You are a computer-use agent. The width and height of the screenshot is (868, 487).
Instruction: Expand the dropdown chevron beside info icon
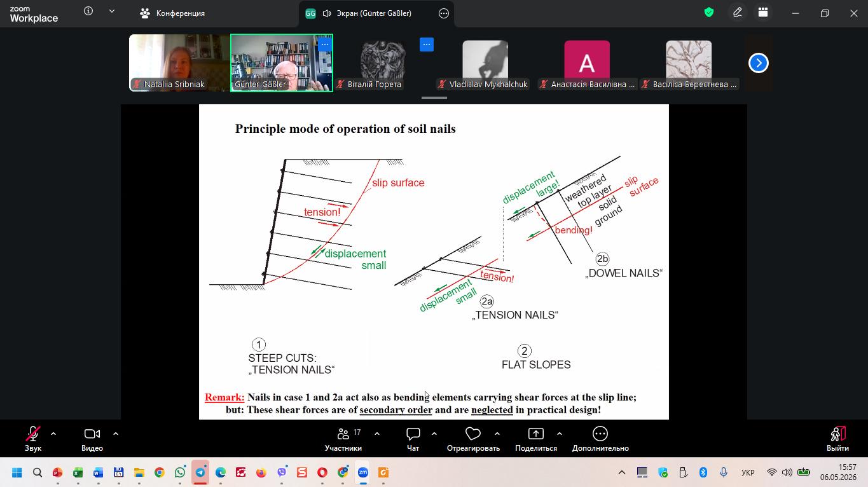pyautogui.click(x=113, y=11)
